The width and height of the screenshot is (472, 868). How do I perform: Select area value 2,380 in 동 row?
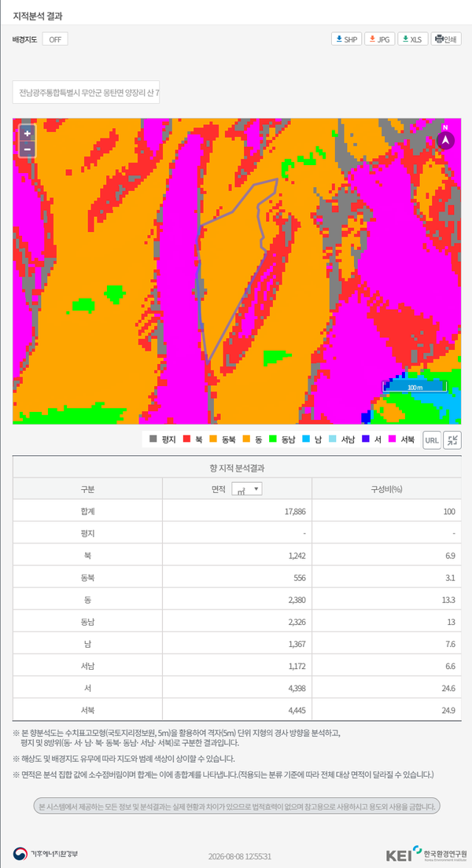point(297,600)
